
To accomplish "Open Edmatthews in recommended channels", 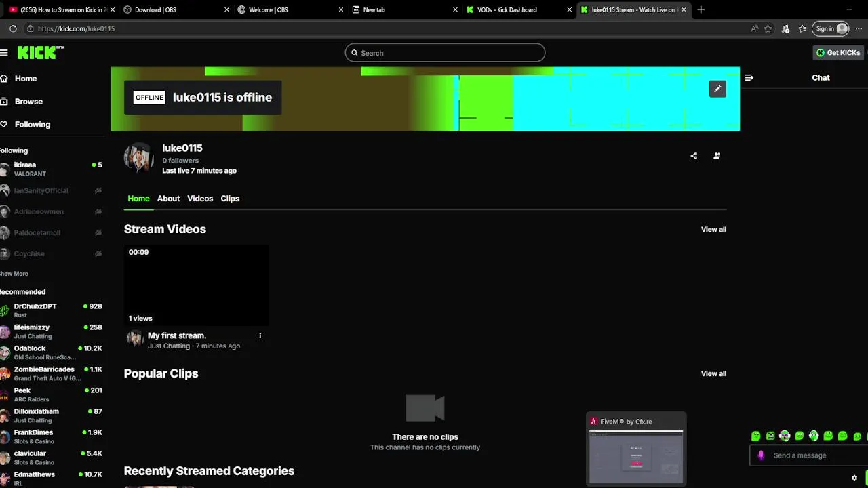I will [x=51, y=479].
